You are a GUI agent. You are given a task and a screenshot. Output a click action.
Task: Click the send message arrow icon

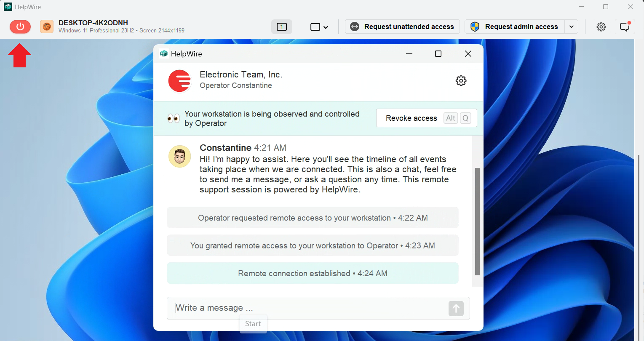[x=456, y=309]
